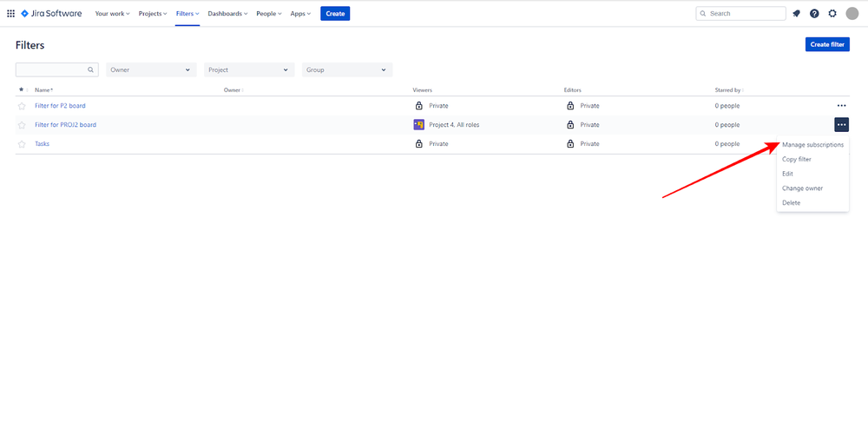The image size is (868, 422).
Task: Open the settings gear icon
Action: pos(832,13)
